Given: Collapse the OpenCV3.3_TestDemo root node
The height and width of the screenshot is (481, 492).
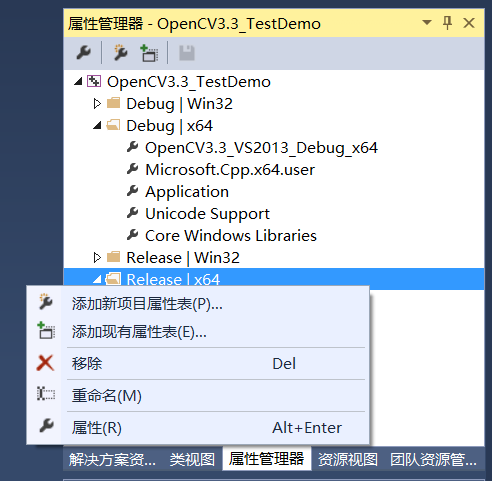Looking at the screenshot, I should (78, 81).
